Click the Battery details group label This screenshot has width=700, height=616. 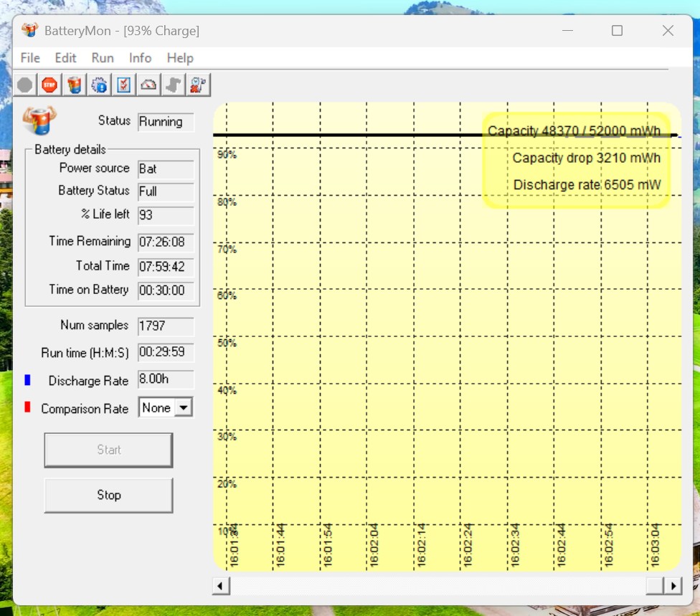point(70,149)
